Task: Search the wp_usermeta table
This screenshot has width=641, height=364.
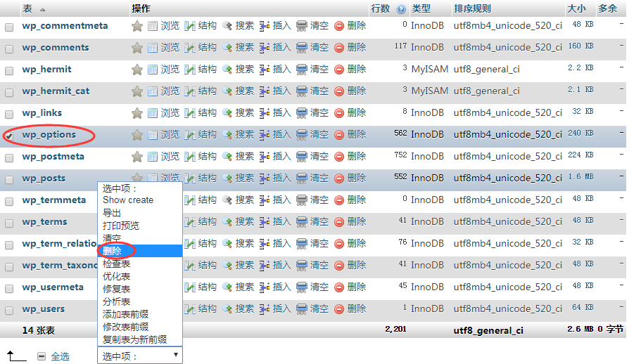Action: (x=238, y=287)
